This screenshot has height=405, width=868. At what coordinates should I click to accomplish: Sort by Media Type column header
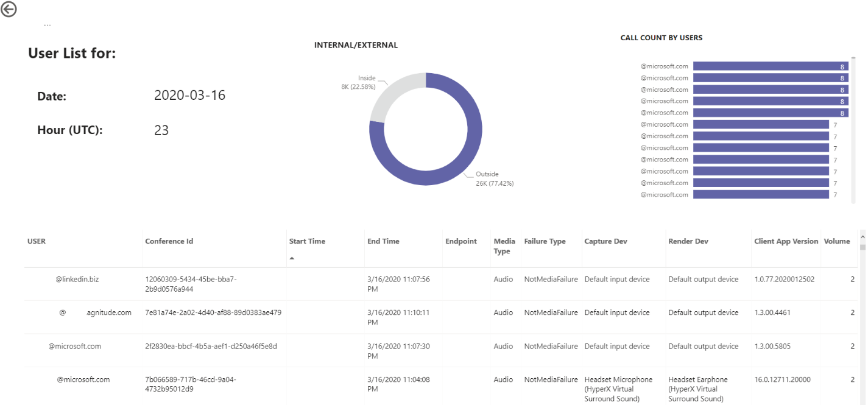tap(504, 246)
